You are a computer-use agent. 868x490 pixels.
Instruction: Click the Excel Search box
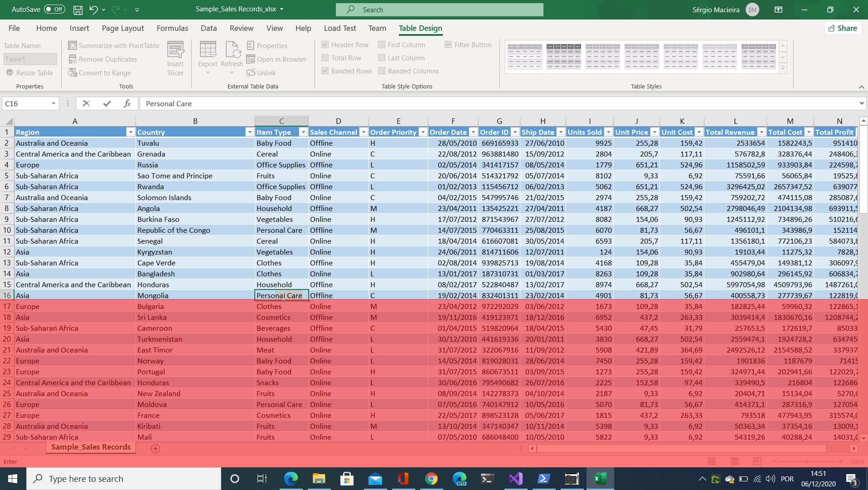[x=439, y=10]
